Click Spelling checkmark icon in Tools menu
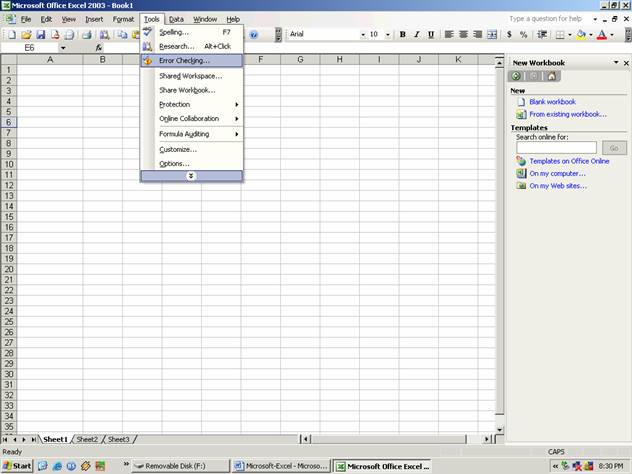 coord(148,32)
